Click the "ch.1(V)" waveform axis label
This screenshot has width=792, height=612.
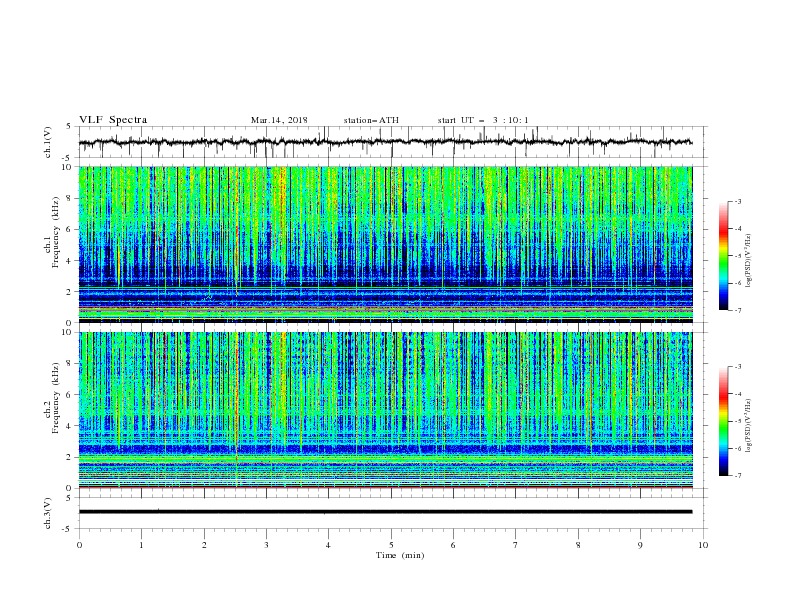coord(48,142)
